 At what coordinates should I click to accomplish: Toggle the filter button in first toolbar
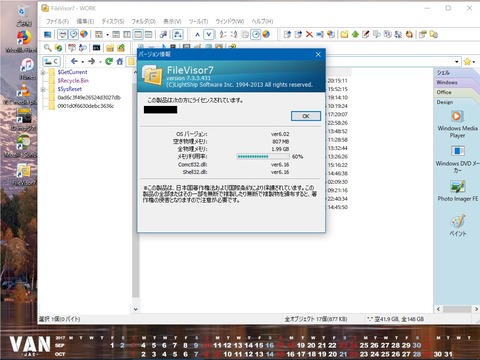tap(62, 34)
